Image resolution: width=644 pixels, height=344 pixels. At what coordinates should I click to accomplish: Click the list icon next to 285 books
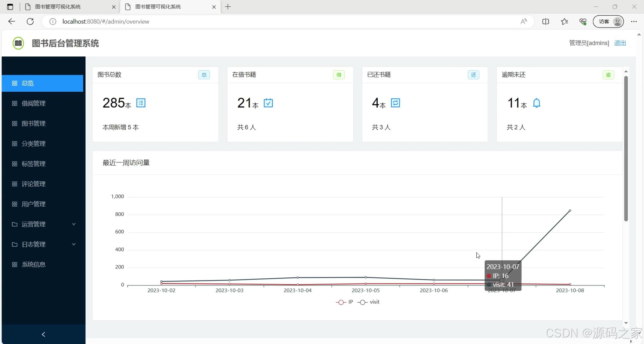[141, 103]
